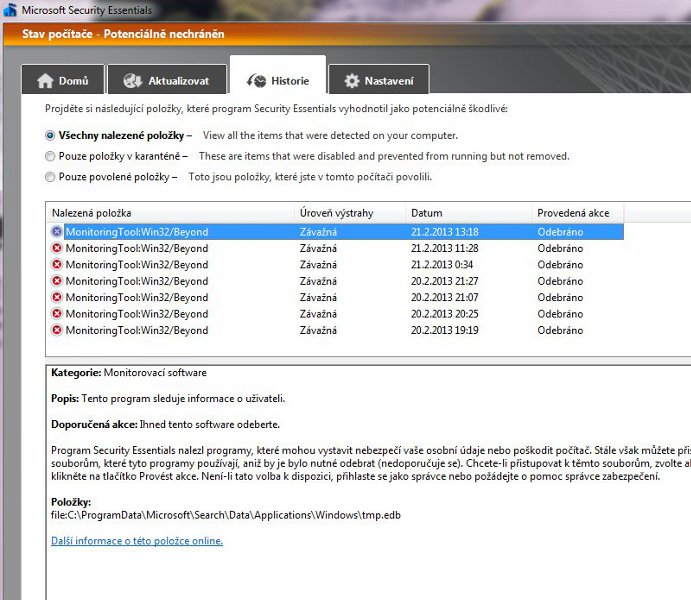Sort list by Nalezená položka column header
The image size is (691, 600).
[x=170, y=213]
